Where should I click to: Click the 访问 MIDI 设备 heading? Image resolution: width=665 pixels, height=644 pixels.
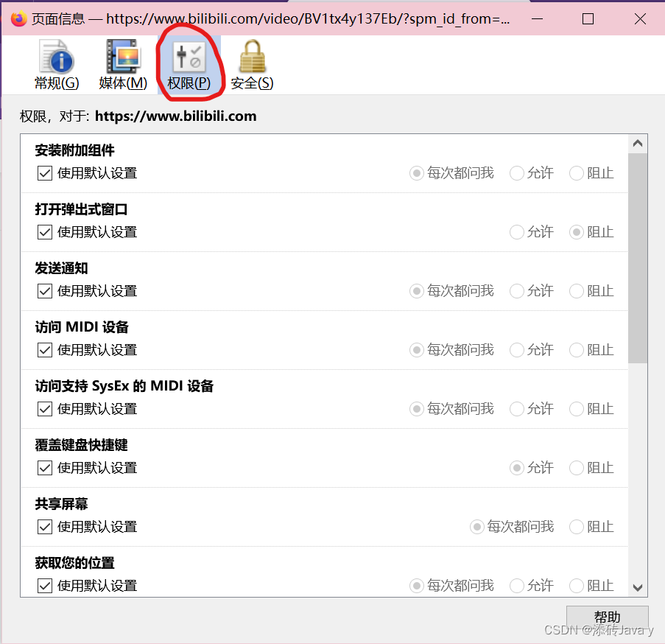(82, 327)
